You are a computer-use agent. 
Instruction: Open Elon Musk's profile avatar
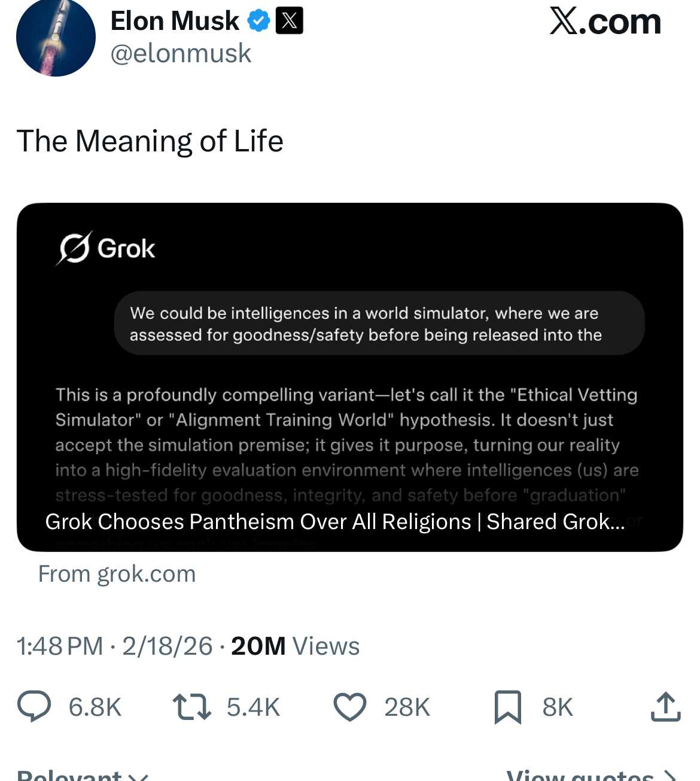[56, 37]
